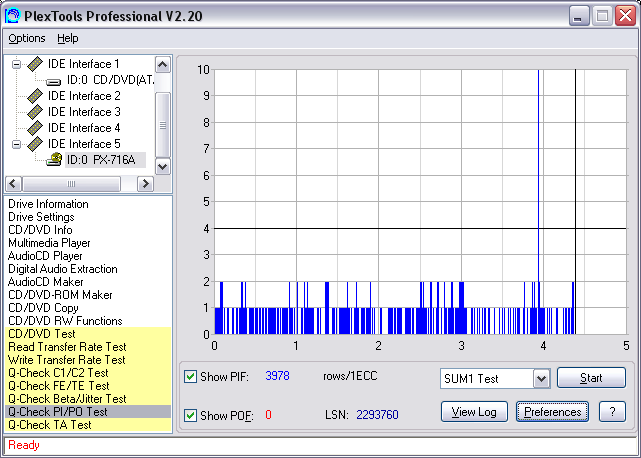Close the PlexTools window
The height and width of the screenshot is (458, 641).
(625, 16)
